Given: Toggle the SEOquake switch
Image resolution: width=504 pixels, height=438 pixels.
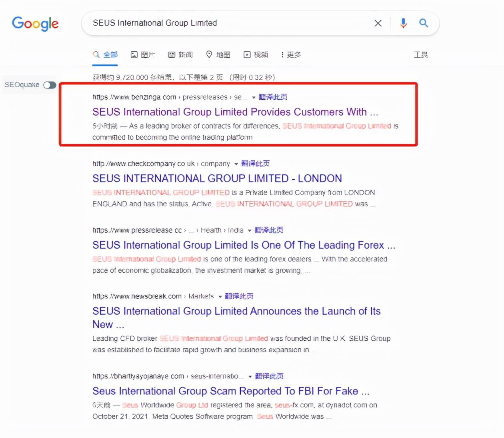Looking at the screenshot, I should coord(50,85).
